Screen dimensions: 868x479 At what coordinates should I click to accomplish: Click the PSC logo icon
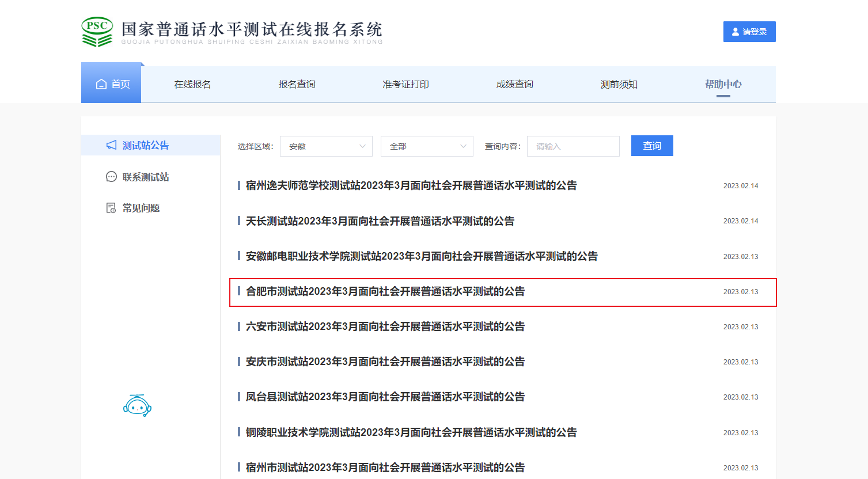click(97, 32)
